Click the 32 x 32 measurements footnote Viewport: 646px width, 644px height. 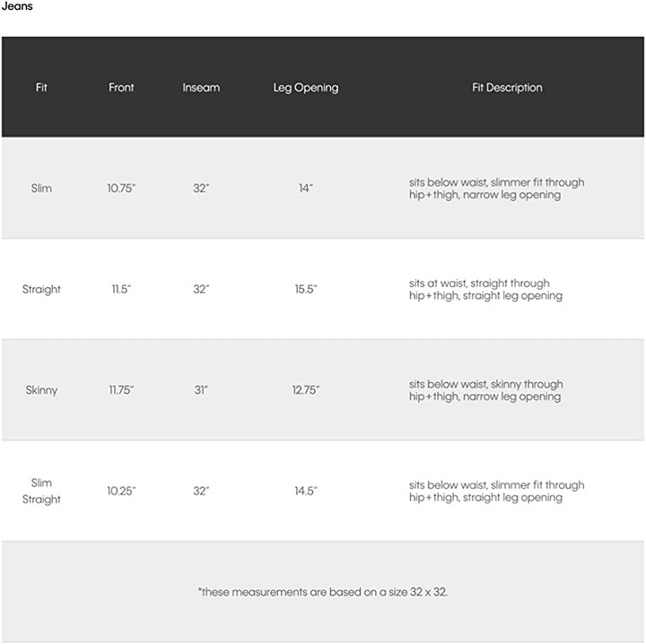click(323, 592)
